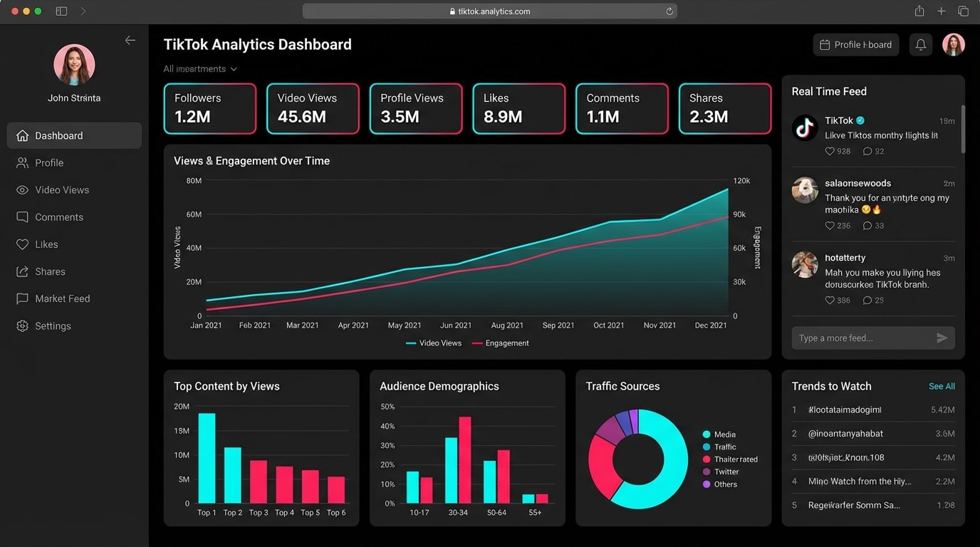Open the Settings gear icon in sidebar
Screen dimensions: 980x547
pyautogui.click(x=22, y=326)
